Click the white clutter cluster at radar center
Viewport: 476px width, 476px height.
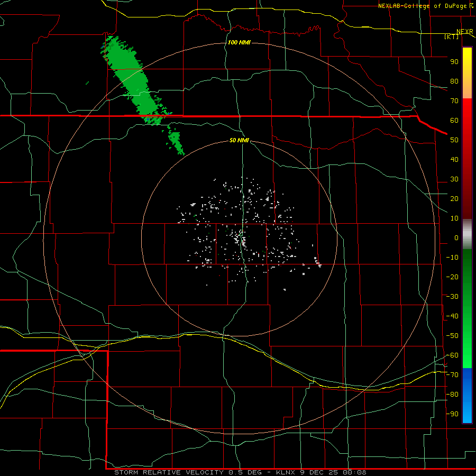click(x=240, y=239)
